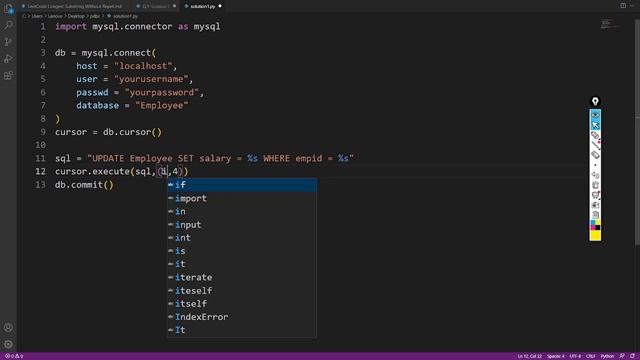Choose 'IndexError' suggestion from autocomplete
Viewport: 640px width, 360px height.
pyautogui.click(x=242, y=317)
